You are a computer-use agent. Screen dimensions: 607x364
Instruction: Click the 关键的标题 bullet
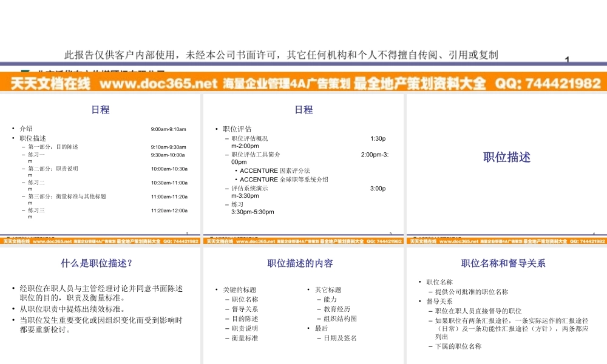click(239, 290)
